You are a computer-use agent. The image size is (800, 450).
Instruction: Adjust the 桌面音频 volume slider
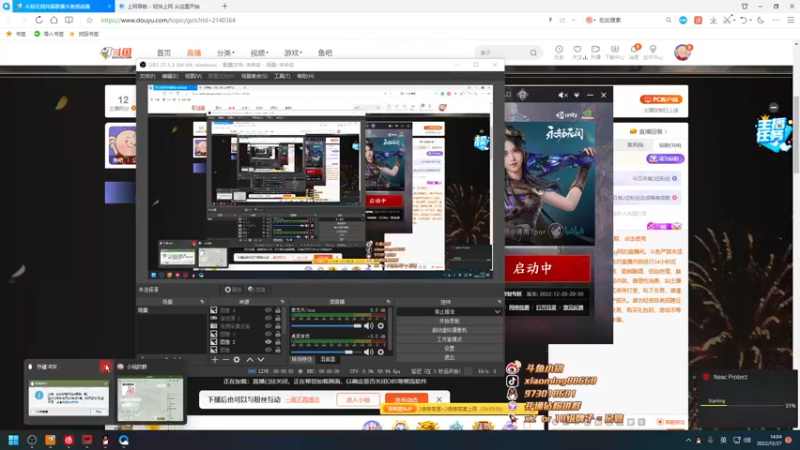point(326,352)
